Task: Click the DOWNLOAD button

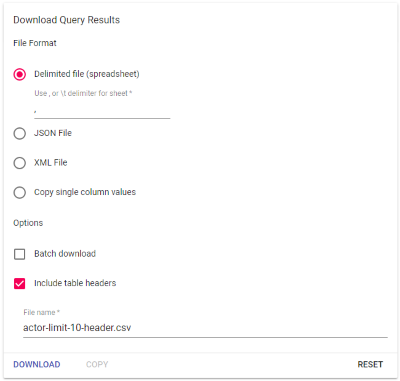Action: click(x=37, y=364)
